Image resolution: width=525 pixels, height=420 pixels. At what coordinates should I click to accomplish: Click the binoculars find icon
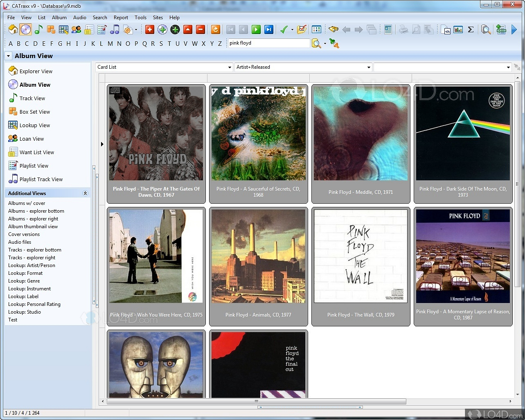[333, 29]
